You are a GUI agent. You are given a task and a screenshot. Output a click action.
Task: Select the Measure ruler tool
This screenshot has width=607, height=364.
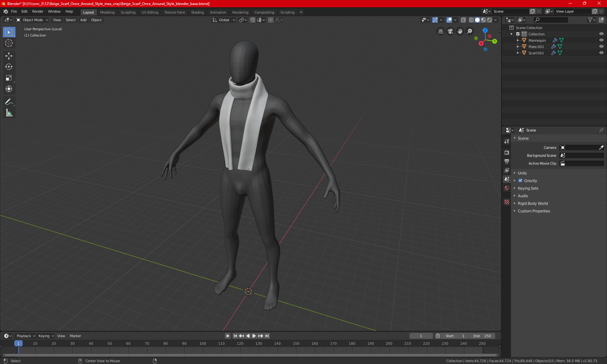9,113
